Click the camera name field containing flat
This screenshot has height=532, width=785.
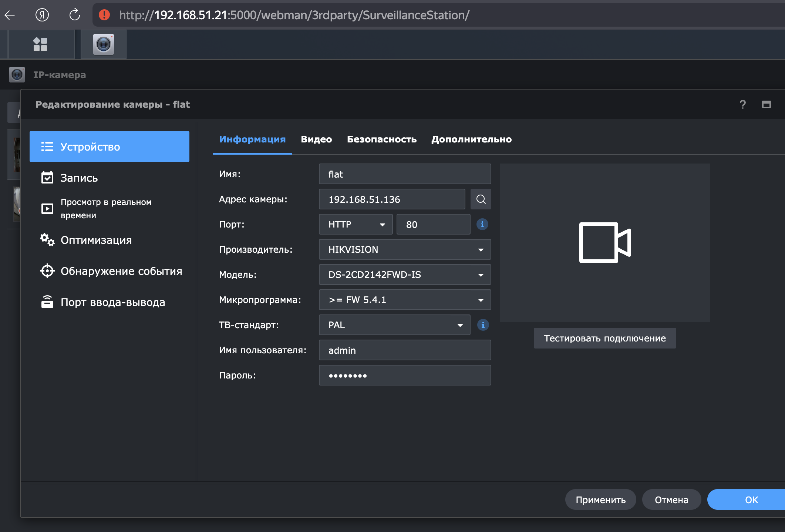tap(405, 174)
